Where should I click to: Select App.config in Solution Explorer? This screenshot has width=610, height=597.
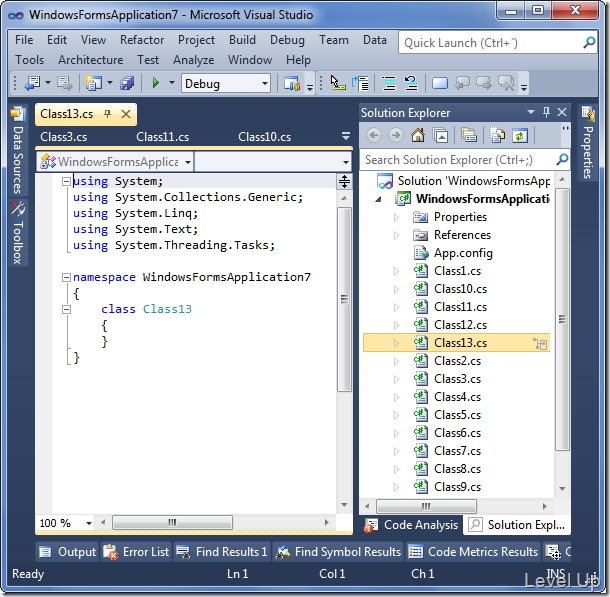(x=463, y=253)
